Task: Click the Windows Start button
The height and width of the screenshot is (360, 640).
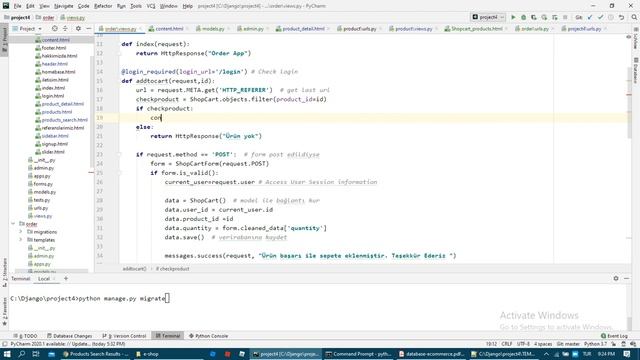Action: (7, 354)
